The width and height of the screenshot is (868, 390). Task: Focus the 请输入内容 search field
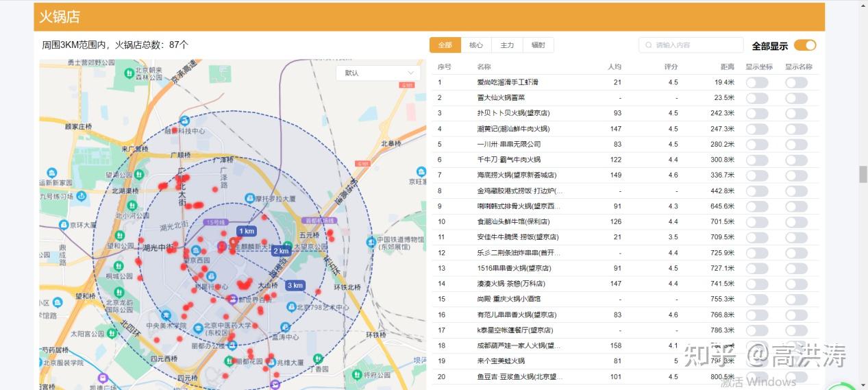point(691,45)
